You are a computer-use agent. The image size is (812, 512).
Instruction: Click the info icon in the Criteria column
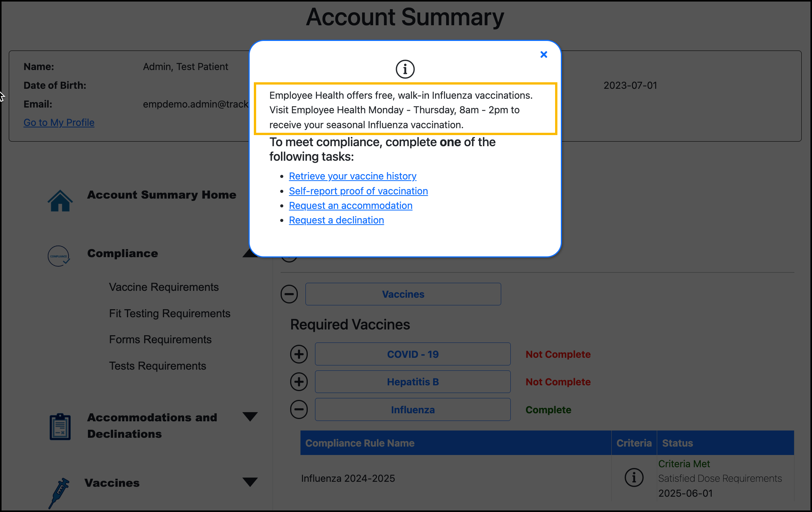634,478
